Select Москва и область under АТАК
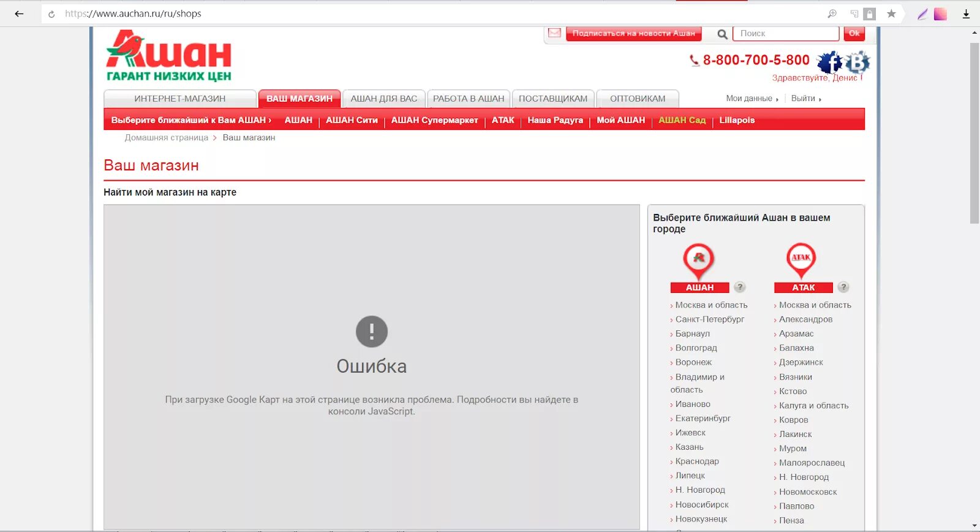This screenshot has width=980, height=532. (815, 305)
